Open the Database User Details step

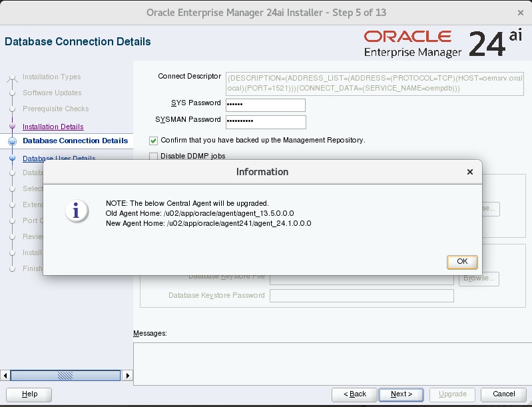(59, 158)
